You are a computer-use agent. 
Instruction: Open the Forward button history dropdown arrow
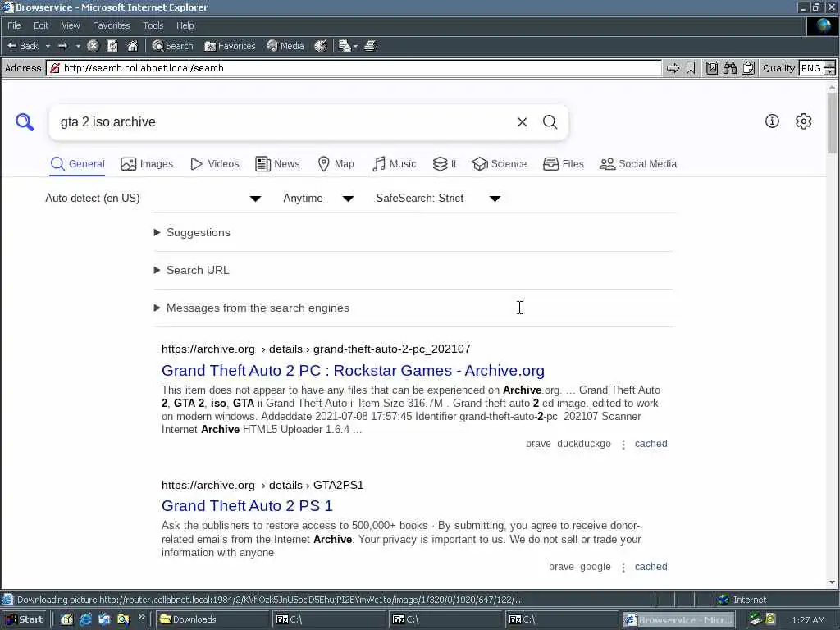click(x=78, y=46)
